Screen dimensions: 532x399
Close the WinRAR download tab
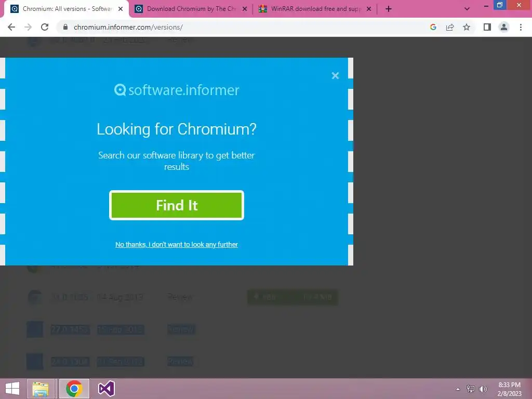click(369, 9)
